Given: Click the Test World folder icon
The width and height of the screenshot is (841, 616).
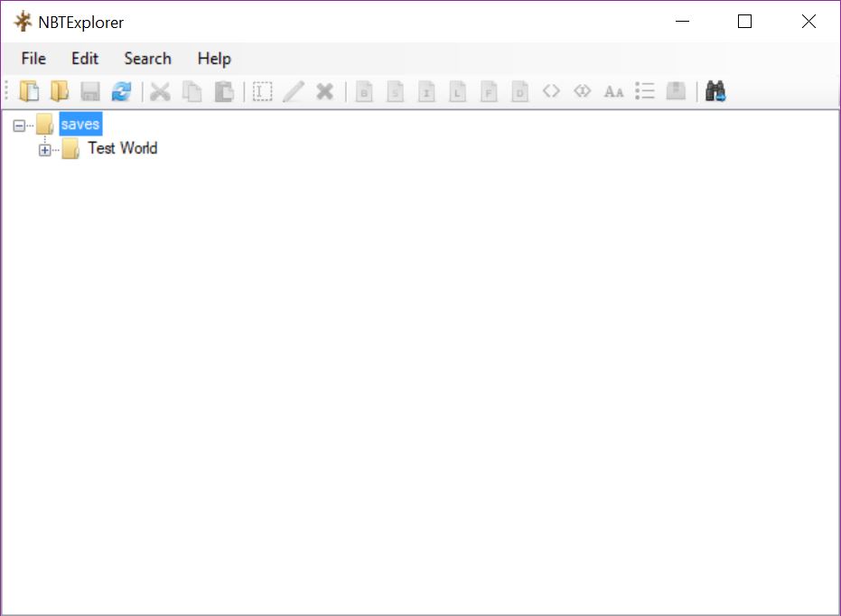Looking at the screenshot, I should [x=70, y=148].
